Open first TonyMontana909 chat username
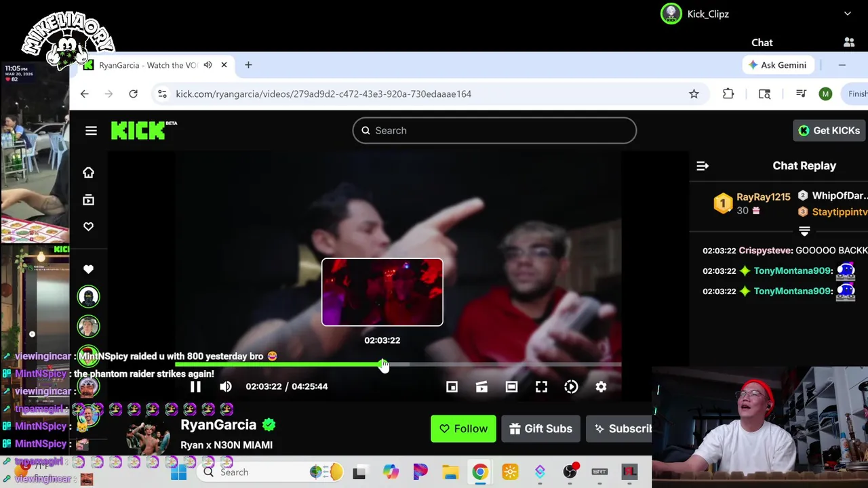The width and height of the screenshot is (868, 488). click(792, 270)
